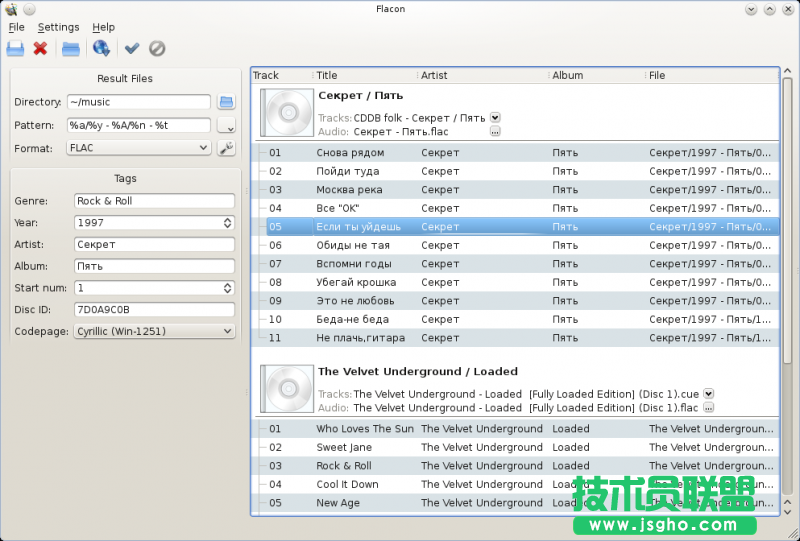Screen dimensions: 800x541
Task: Open the Pattern presets dropdown button
Action: pos(226,126)
